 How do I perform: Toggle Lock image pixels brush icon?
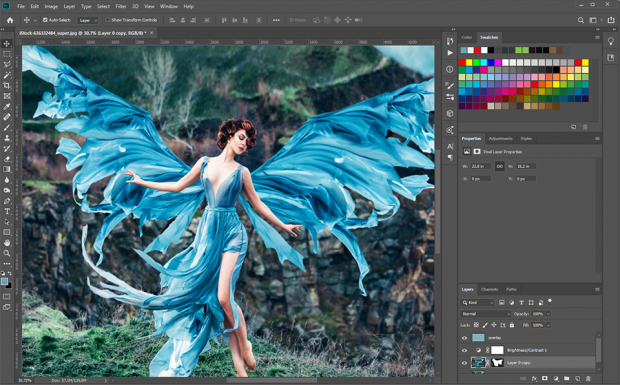(x=485, y=325)
